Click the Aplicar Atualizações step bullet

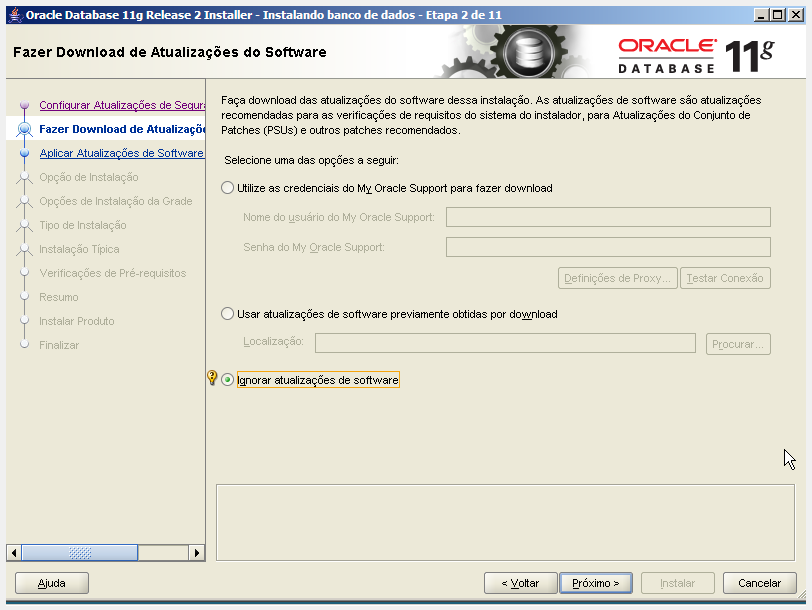pyautogui.click(x=24, y=153)
